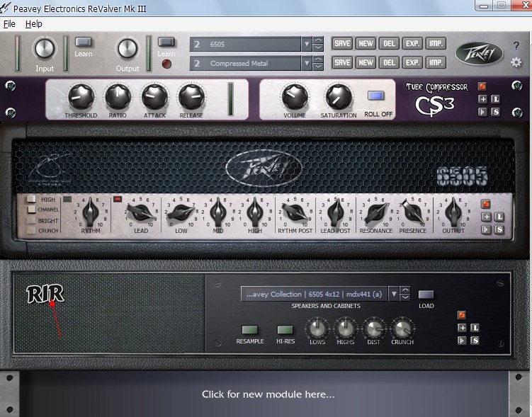Click the LEAD gain knob on amp

tap(141, 213)
